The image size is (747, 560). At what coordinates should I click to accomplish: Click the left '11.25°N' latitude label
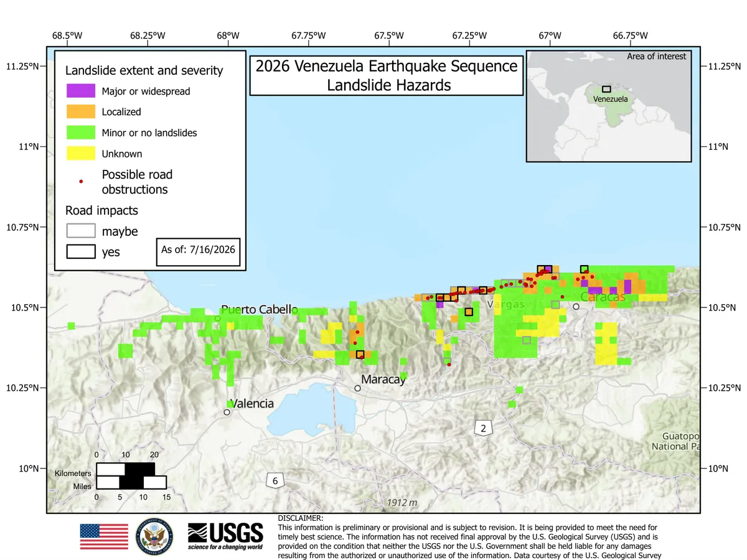click(22, 66)
